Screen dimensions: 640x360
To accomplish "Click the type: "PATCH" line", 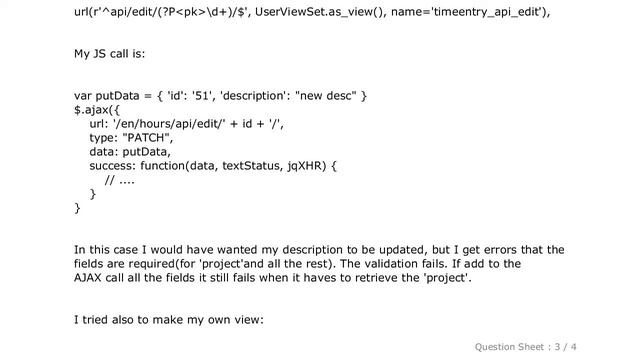I will pos(131,138).
